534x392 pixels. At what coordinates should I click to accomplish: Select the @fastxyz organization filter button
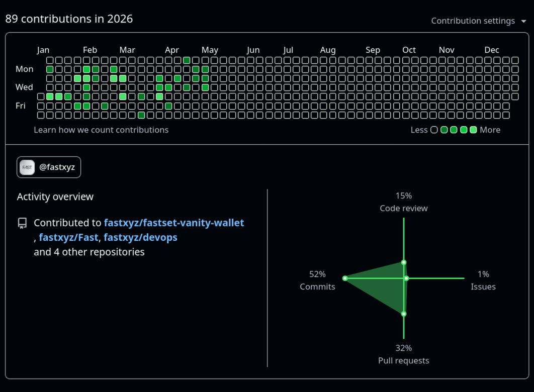(x=49, y=167)
